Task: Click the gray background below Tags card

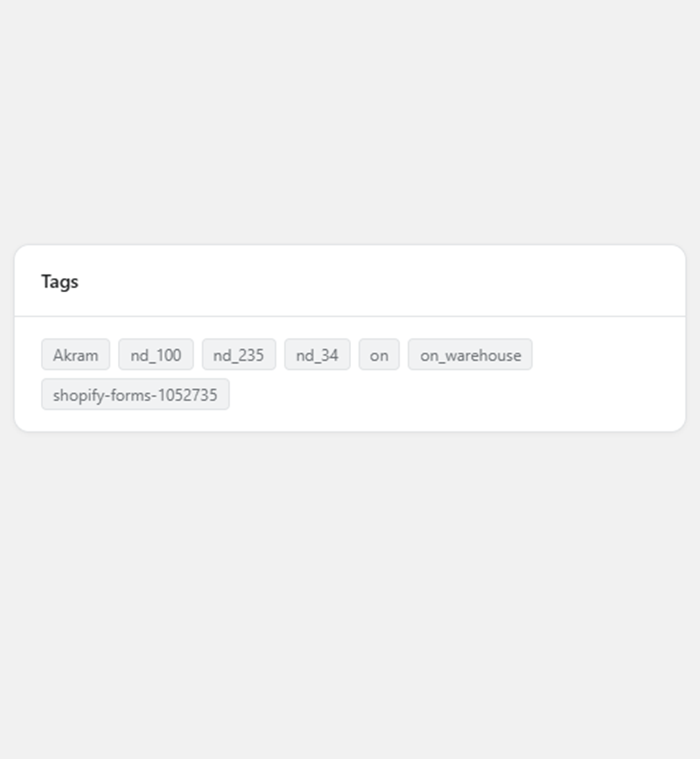Action: coord(350,595)
